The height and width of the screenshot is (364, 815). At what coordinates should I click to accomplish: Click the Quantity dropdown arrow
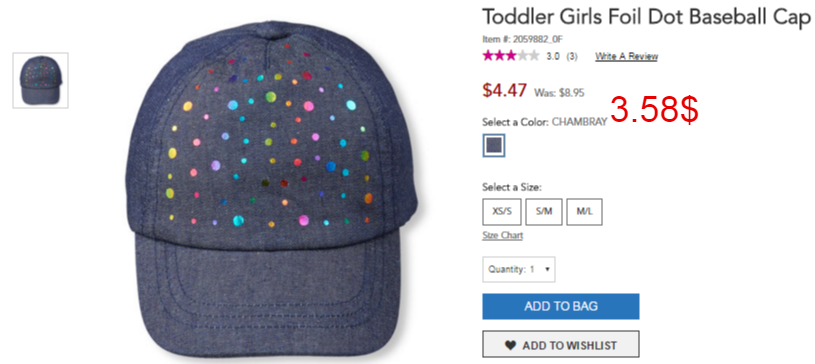[547, 269]
